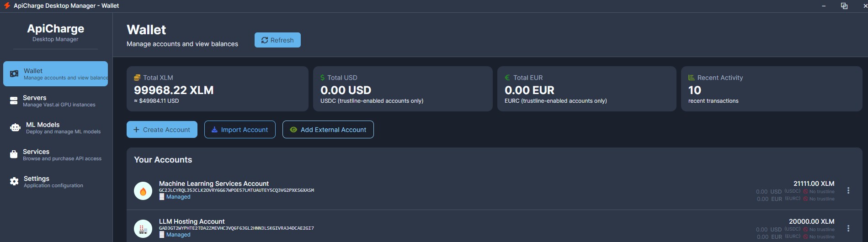Screen dimensions: 868x242
Task: Click the Services shopping bag icon
Action: click(x=14, y=154)
